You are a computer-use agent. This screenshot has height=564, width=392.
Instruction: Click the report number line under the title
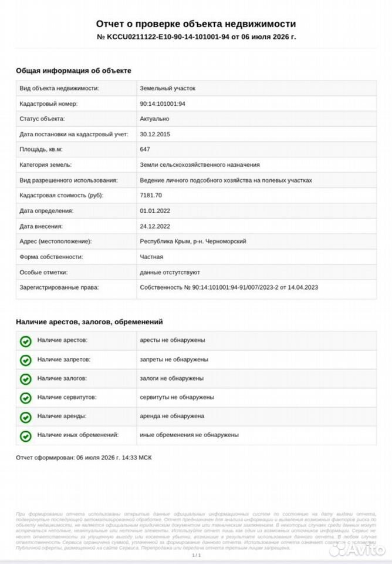(x=196, y=36)
